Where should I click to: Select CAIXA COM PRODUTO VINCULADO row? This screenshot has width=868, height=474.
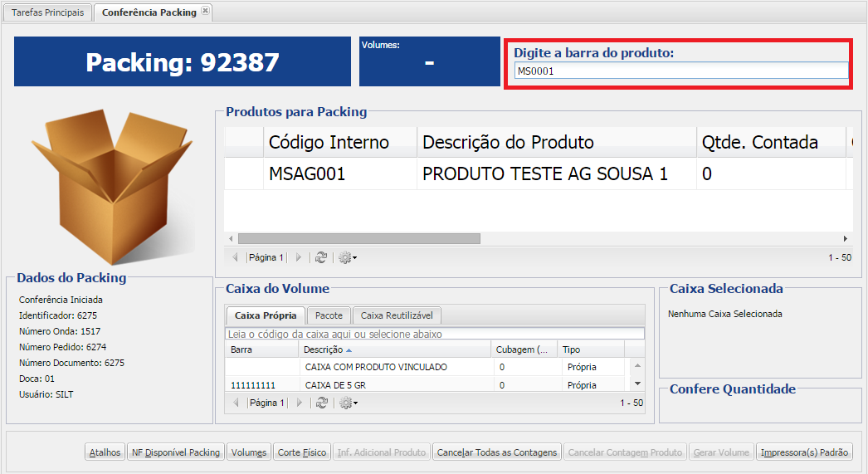pyautogui.click(x=427, y=367)
